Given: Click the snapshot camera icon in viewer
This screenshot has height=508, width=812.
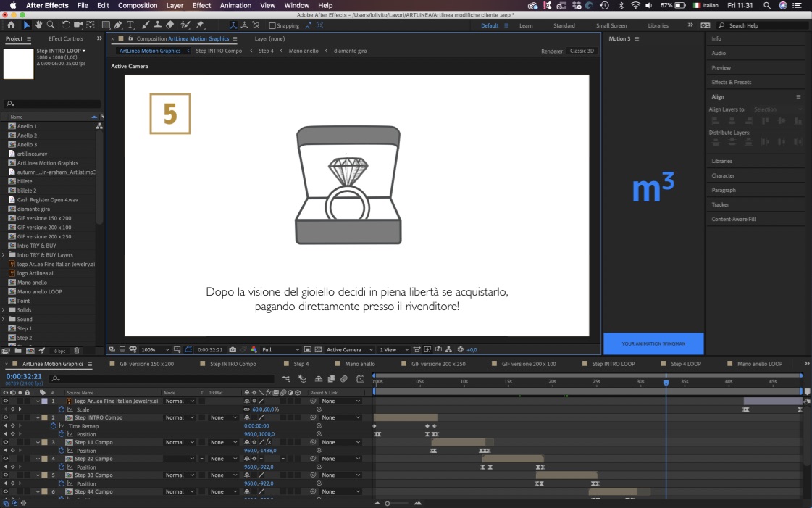Looking at the screenshot, I should coord(233,349).
